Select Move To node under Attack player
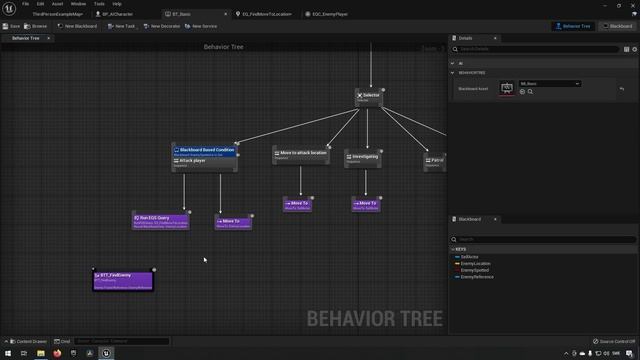This screenshot has height=360, width=640. 233,223
